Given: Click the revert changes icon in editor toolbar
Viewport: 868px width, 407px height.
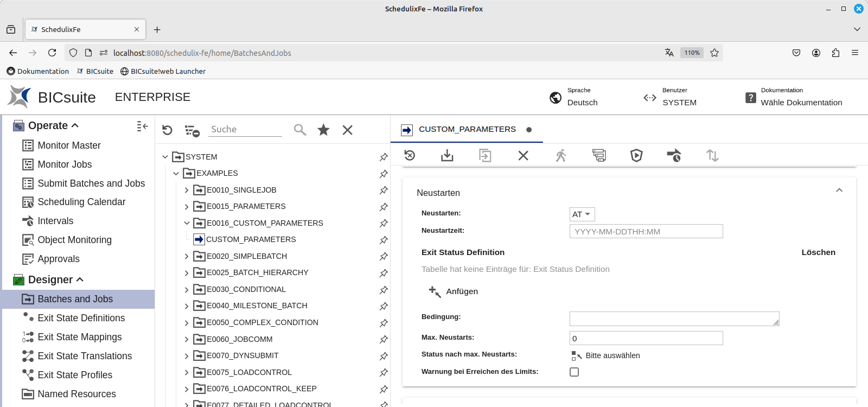Looking at the screenshot, I should 410,156.
